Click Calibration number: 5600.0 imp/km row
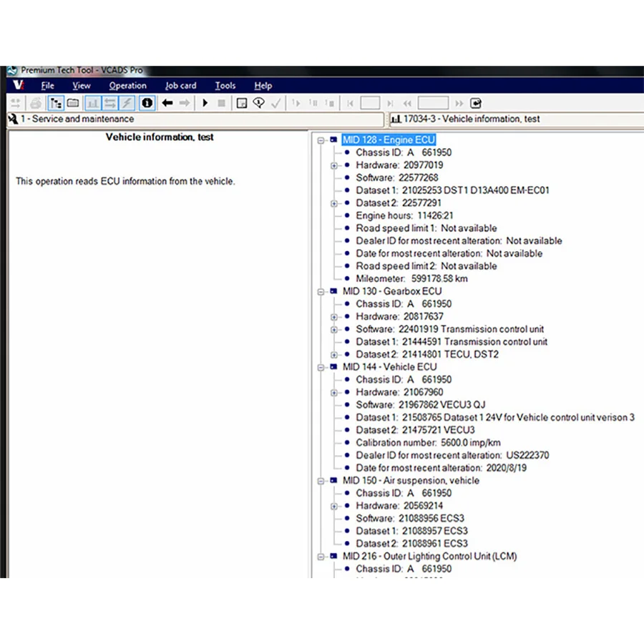 point(429,443)
